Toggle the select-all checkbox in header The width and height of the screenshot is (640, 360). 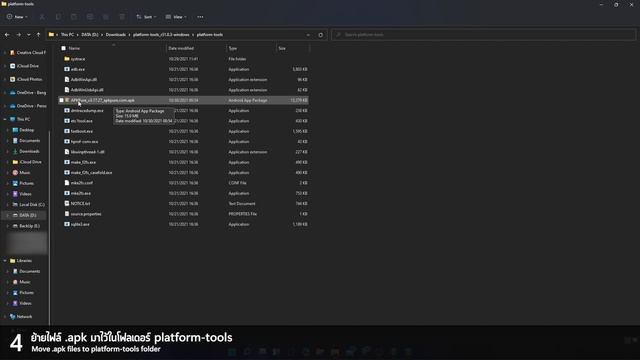click(x=63, y=48)
